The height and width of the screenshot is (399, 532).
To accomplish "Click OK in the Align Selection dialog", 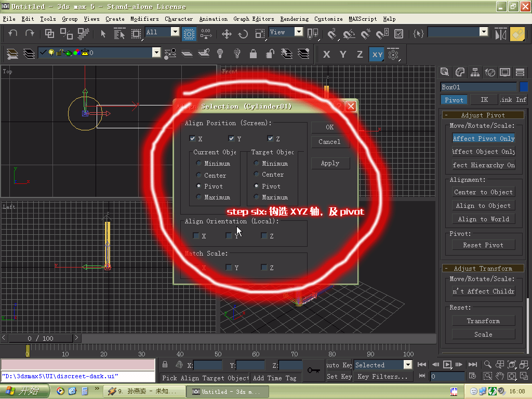I will [x=330, y=127].
